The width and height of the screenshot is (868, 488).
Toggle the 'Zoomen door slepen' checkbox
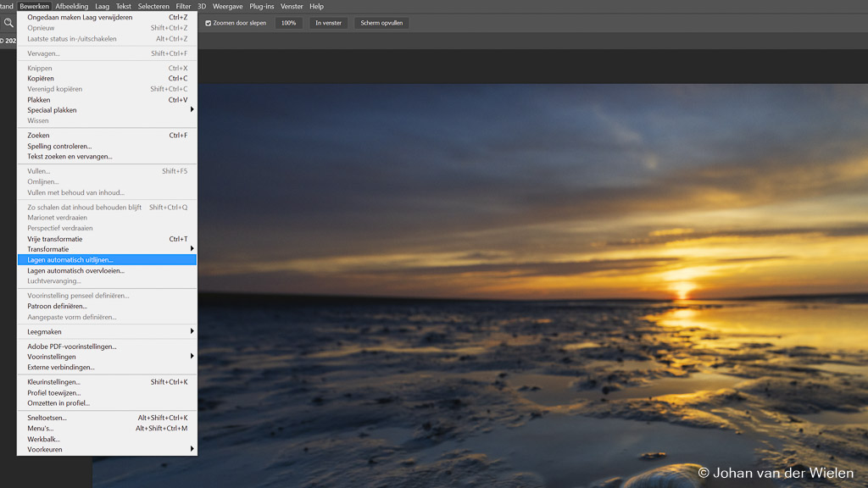coord(209,23)
